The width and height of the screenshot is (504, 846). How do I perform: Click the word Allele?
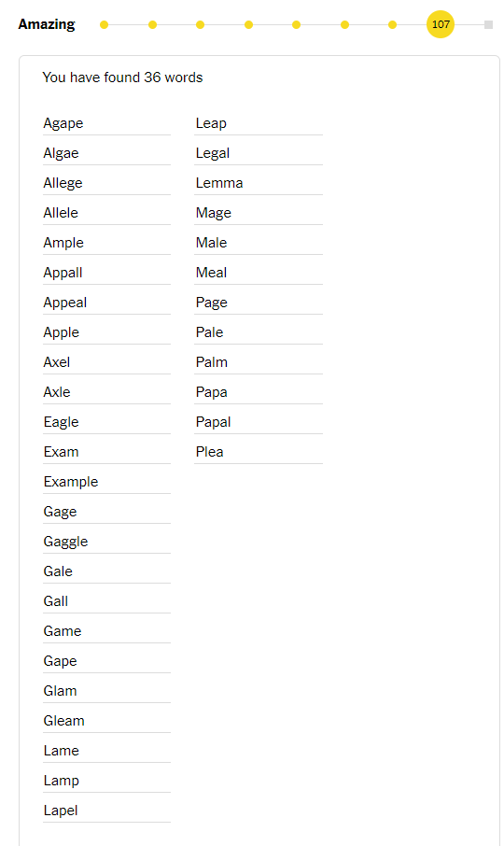click(x=61, y=213)
